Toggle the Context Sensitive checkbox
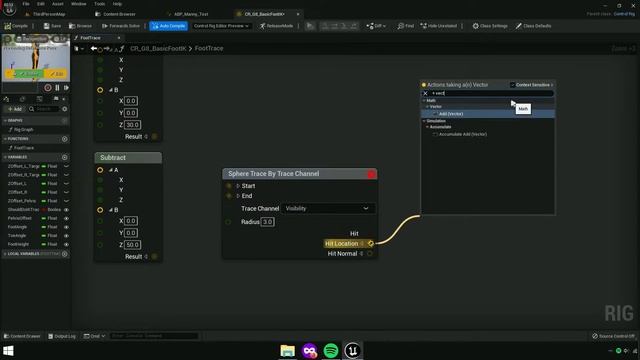 513,85
